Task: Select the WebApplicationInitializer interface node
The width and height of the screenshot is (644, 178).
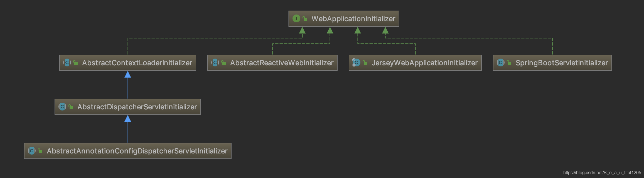Action: point(344,19)
